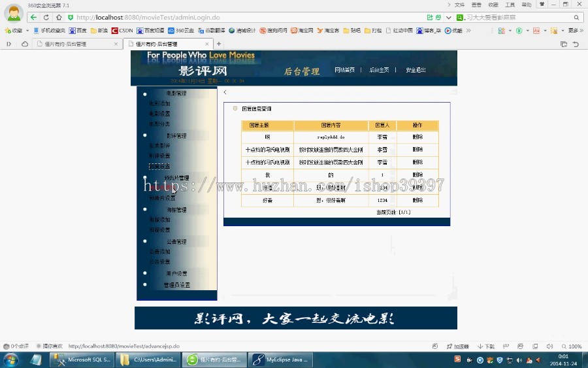Open 管理员设置 in the sidebar
Screen dimensions: 588x368
pyautogui.click(x=176, y=285)
